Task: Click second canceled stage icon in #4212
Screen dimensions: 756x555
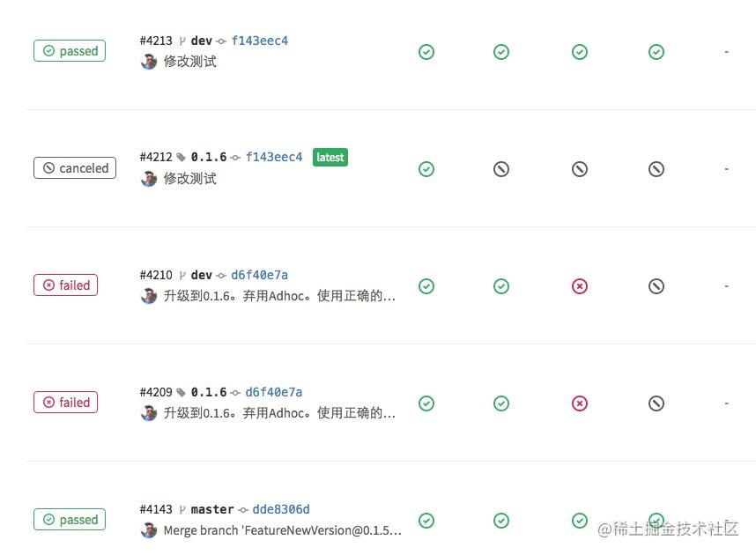Action: point(580,169)
